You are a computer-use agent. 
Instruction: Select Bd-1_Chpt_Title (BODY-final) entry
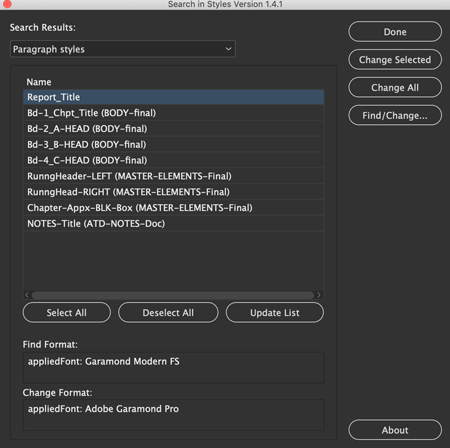tap(174, 113)
